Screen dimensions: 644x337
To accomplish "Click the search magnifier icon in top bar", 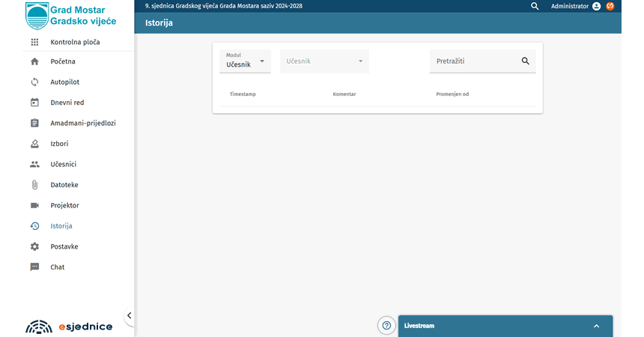I will tap(535, 6).
